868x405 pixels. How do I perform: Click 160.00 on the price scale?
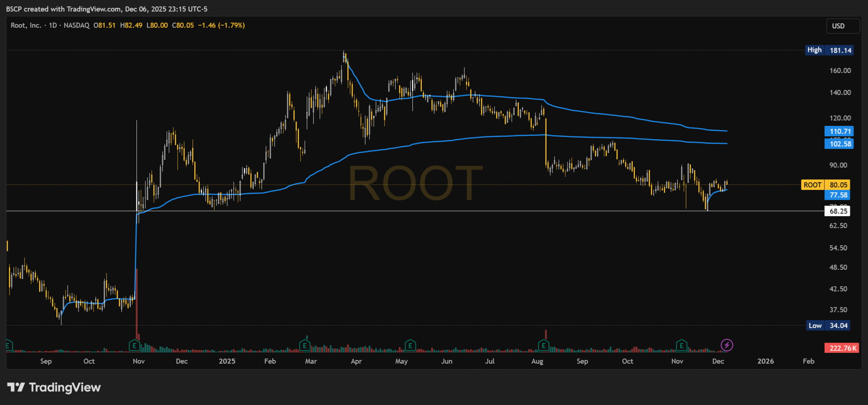pyautogui.click(x=840, y=71)
